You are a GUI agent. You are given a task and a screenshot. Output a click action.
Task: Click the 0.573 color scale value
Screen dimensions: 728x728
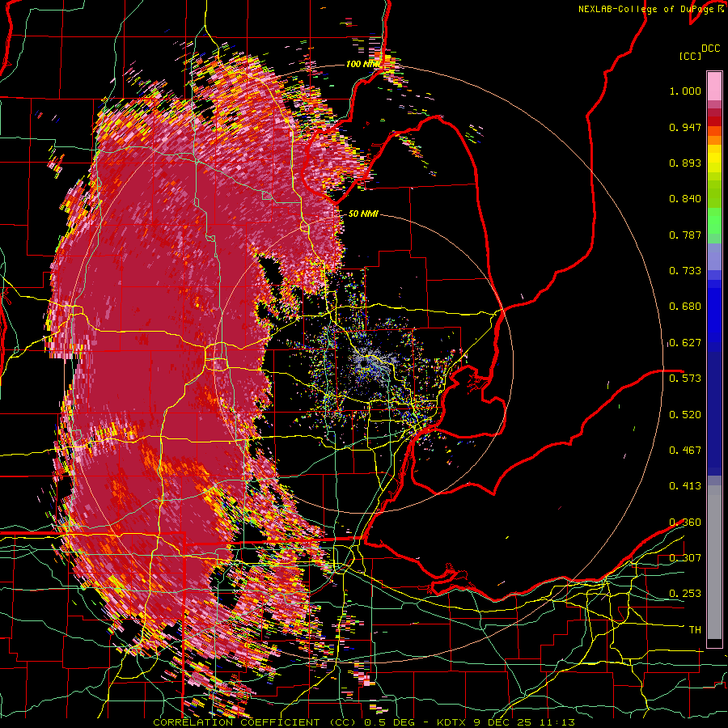click(685, 379)
